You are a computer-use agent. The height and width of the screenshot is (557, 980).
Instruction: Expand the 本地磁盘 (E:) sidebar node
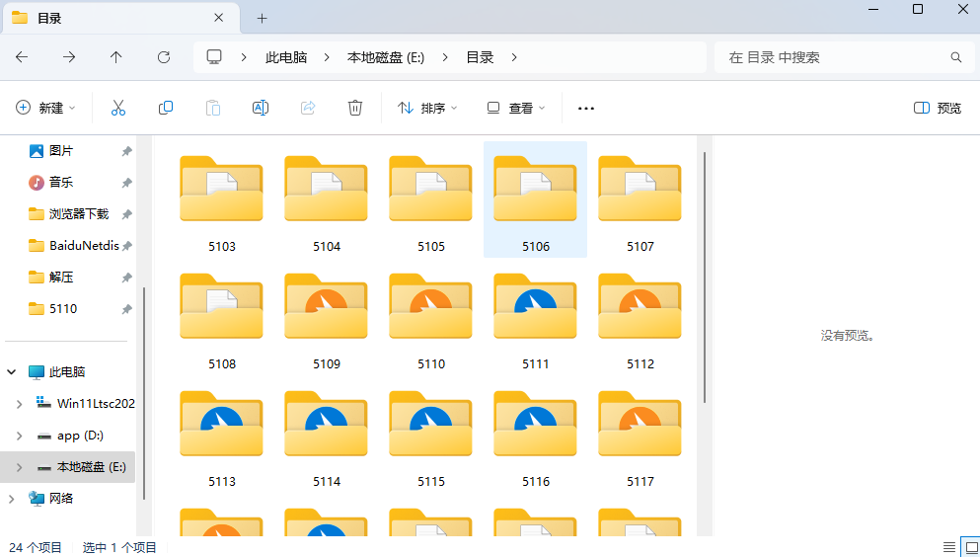(x=20, y=467)
